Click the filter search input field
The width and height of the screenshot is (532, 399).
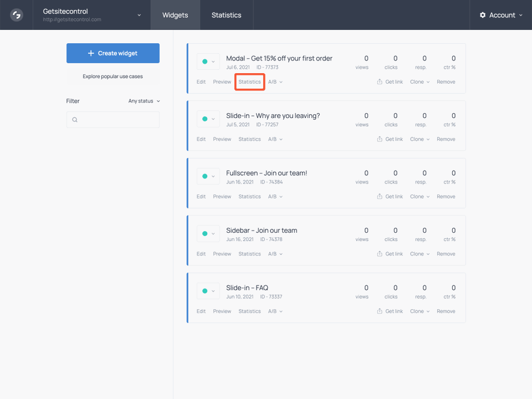tap(112, 120)
